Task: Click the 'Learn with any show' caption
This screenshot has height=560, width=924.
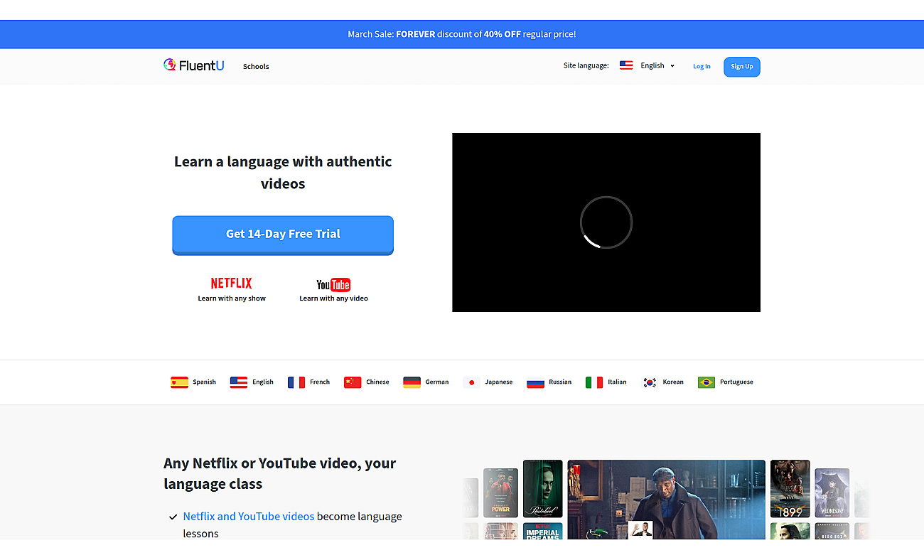Action: pos(232,298)
